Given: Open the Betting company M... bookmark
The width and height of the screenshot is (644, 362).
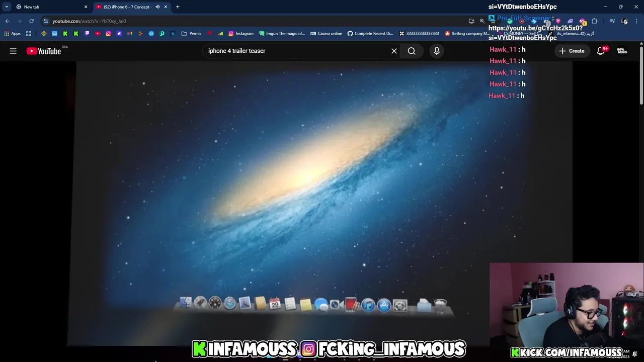Looking at the screenshot, I should point(467,34).
